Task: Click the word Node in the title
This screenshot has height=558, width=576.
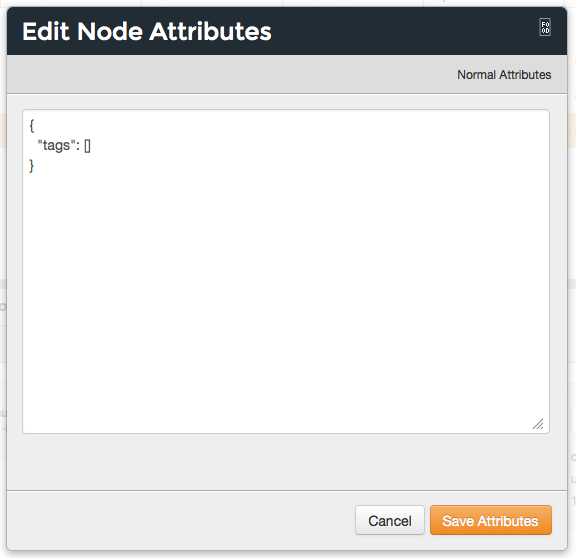Action: click(x=110, y=31)
